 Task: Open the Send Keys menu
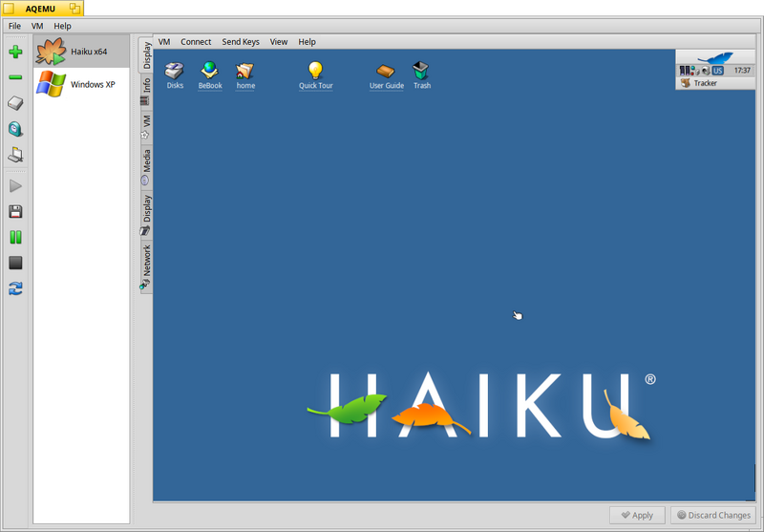(241, 42)
